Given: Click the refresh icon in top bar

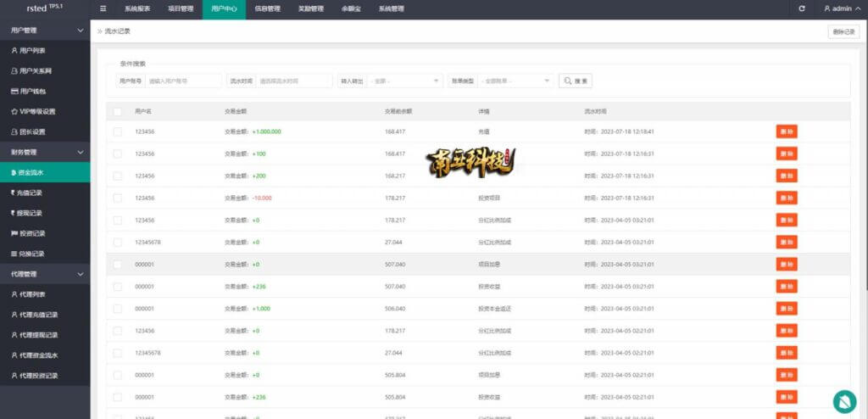Looking at the screenshot, I should 802,8.
